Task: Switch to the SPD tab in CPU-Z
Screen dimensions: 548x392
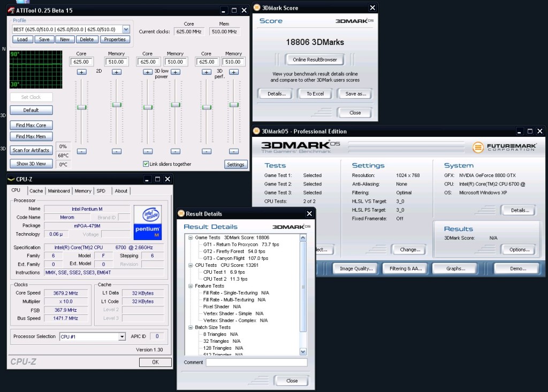Action: click(x=101, y=191)
